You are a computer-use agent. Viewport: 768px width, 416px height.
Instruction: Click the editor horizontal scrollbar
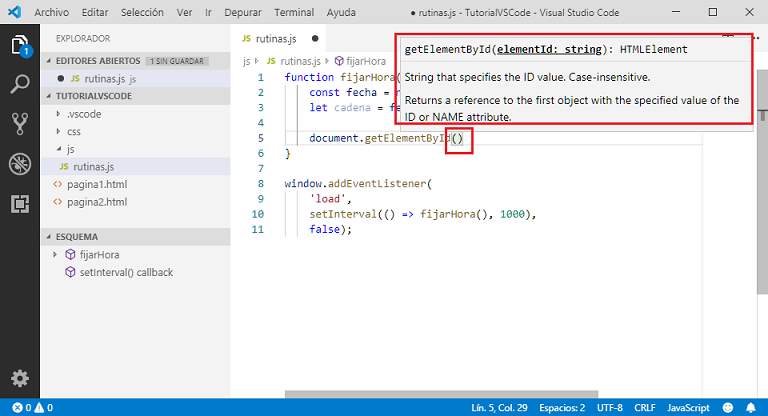click(441, 394)
